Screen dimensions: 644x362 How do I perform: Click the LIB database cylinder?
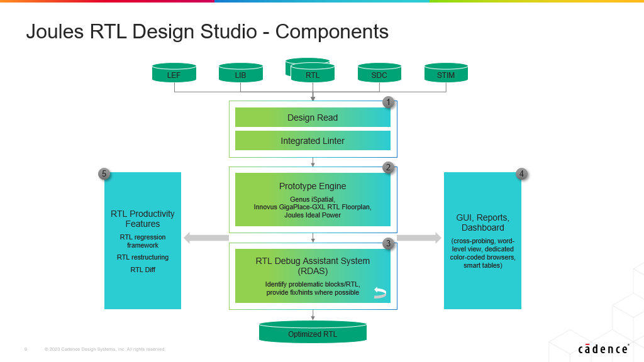point(240,73)
